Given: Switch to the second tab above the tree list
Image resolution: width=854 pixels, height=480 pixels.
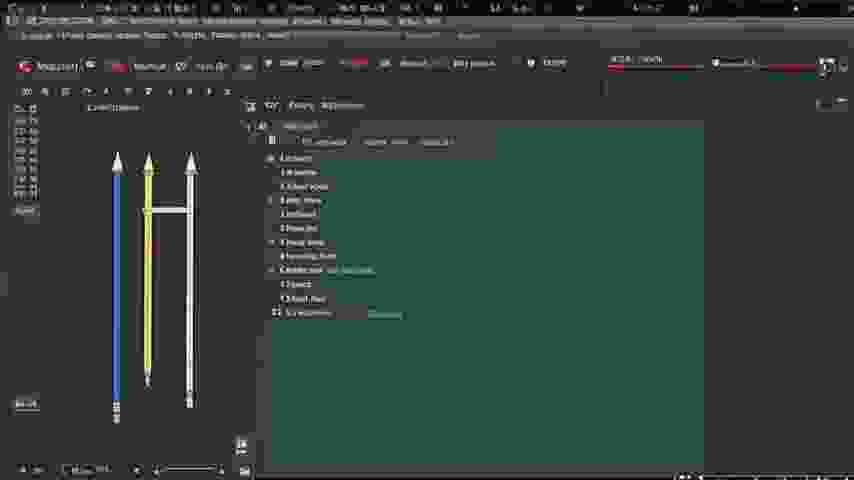Looking at the screenshot, I should click(x=386, y=142).
